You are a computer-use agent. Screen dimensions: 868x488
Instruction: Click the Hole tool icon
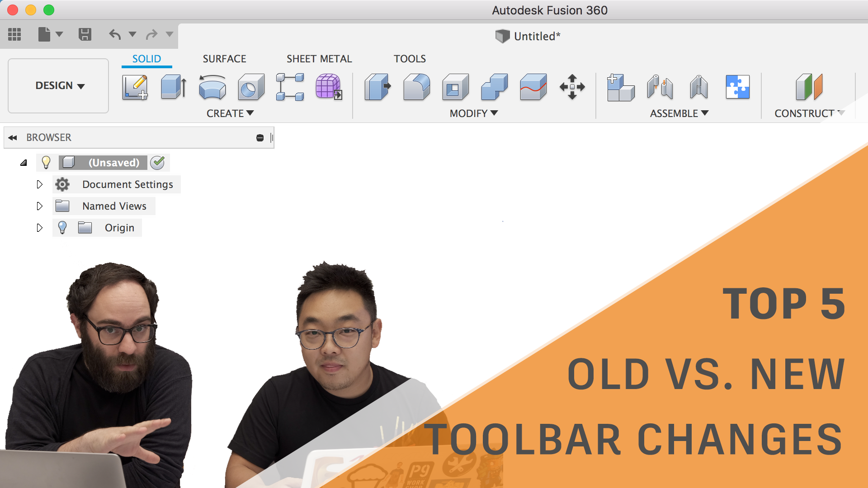pos(251,87)
